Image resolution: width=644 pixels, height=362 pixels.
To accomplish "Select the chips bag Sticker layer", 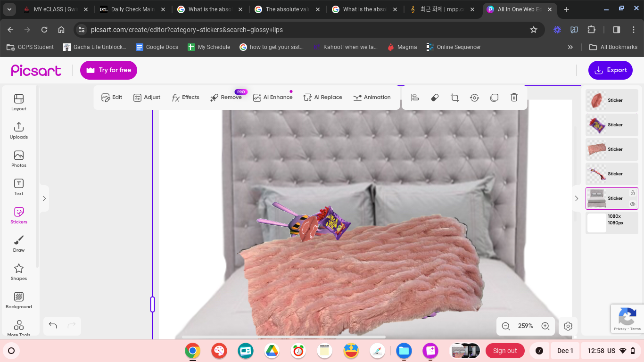I will point(612,125).
